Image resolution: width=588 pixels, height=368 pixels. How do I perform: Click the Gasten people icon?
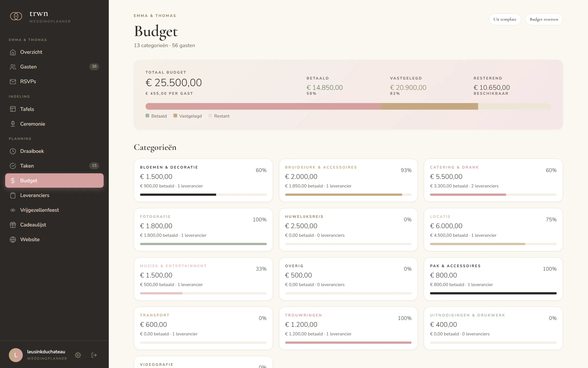[13, 67]
